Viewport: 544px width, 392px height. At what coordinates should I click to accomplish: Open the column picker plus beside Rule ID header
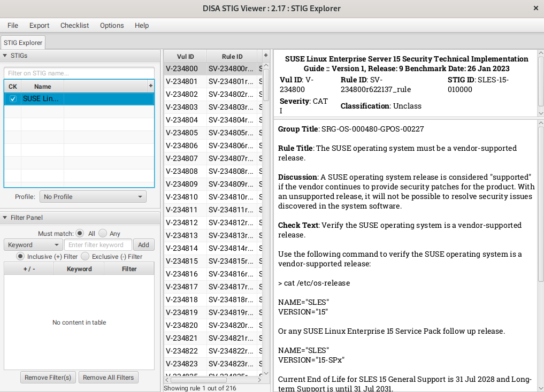pyautogui.click(x=265, y=56)
